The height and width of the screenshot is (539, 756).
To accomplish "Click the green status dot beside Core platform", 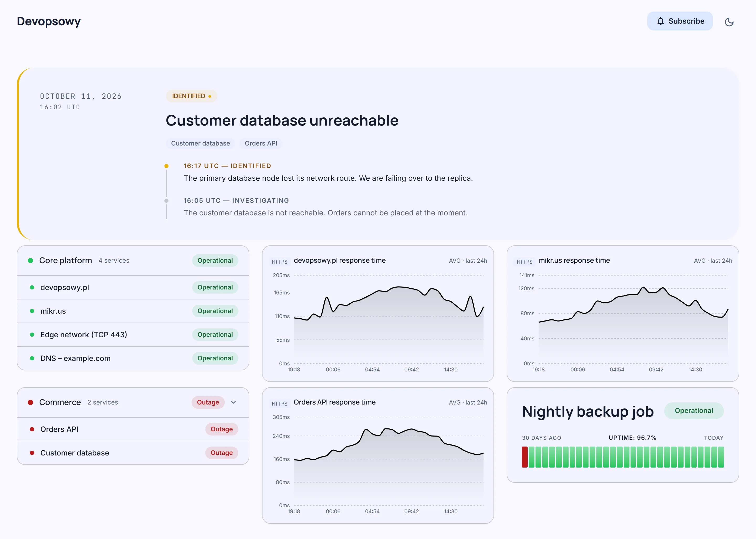I will point(30,261).
